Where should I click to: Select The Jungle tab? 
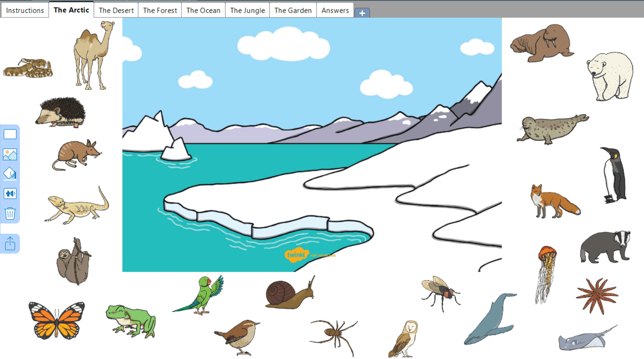point(247,10)
